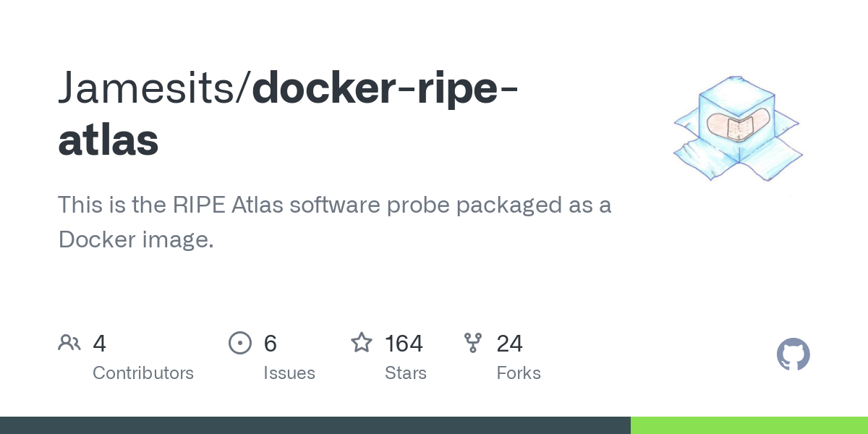Viewport: 868px width, 434px height.
Task: Click the star icon
Action: point(362,342)
